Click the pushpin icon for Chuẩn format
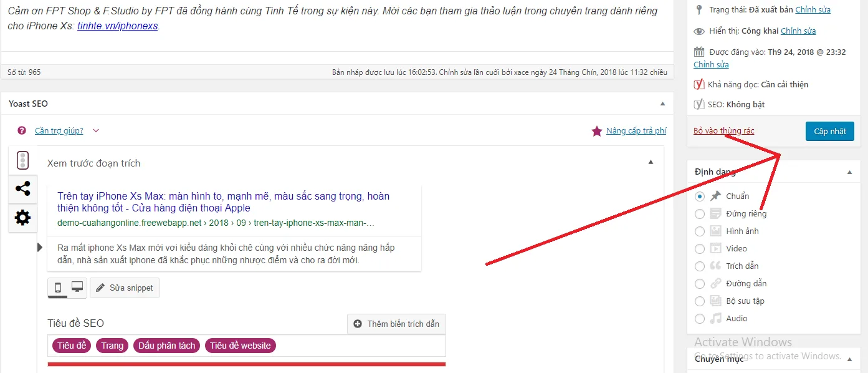The width and height of the screenshot is (868, 373). click(716, 196)
